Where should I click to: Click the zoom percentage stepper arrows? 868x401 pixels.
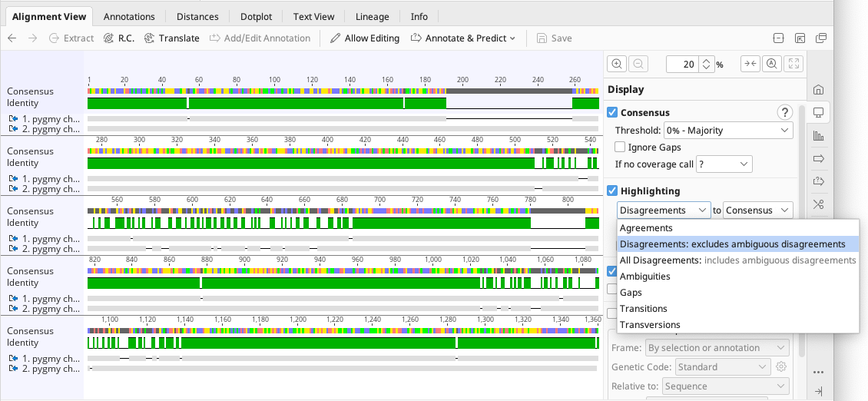(x=707, y=65)
